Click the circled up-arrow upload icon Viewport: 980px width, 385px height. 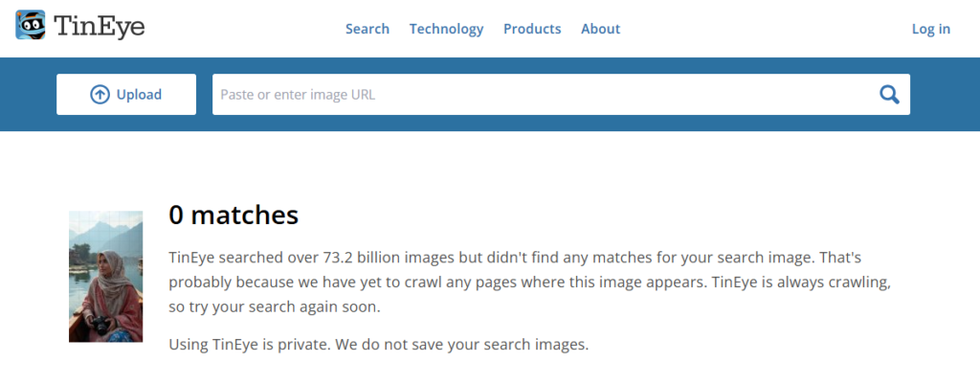(x=100, y=94)
